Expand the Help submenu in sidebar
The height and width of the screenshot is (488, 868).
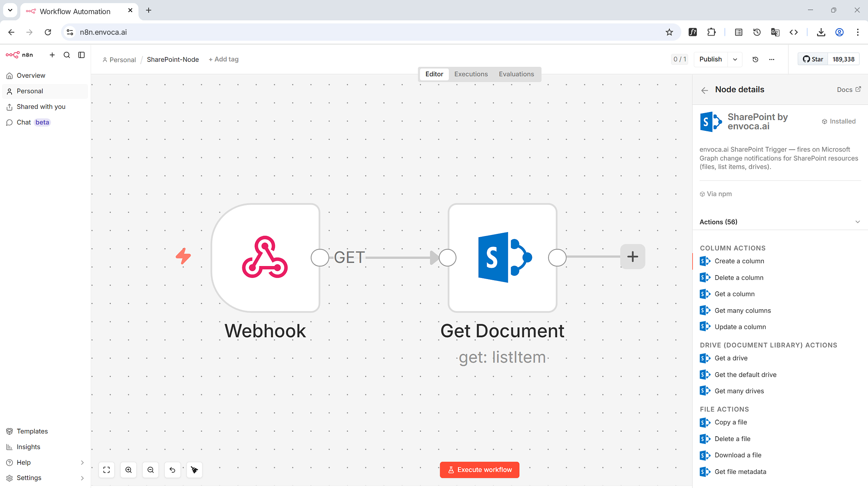[82, 462]
